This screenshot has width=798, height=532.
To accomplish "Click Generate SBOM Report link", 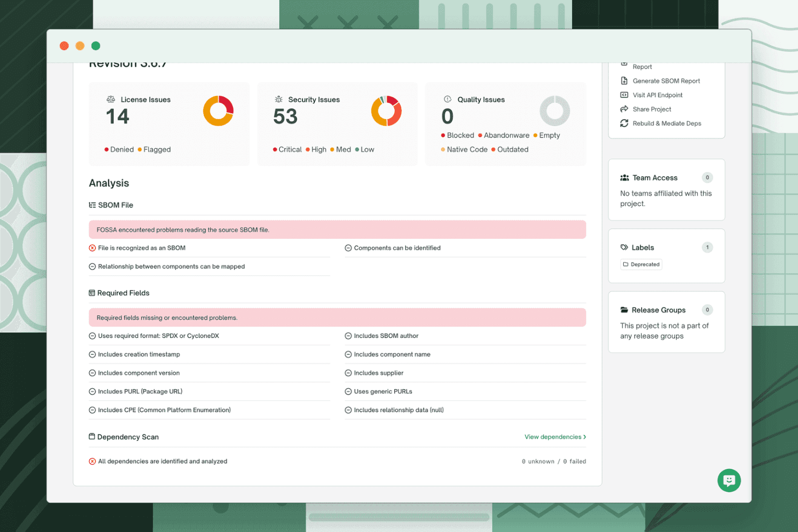I will pyautogui.click(x=666, y=81).
